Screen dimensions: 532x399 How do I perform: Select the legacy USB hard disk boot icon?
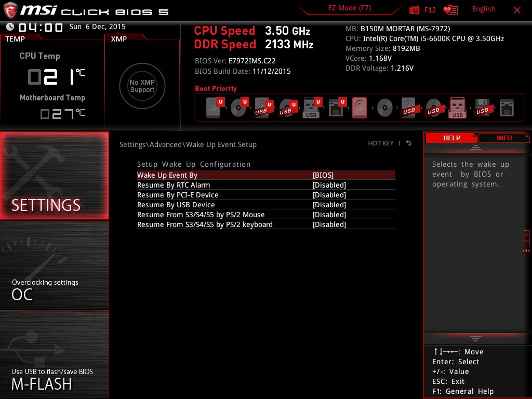point(409,108)
